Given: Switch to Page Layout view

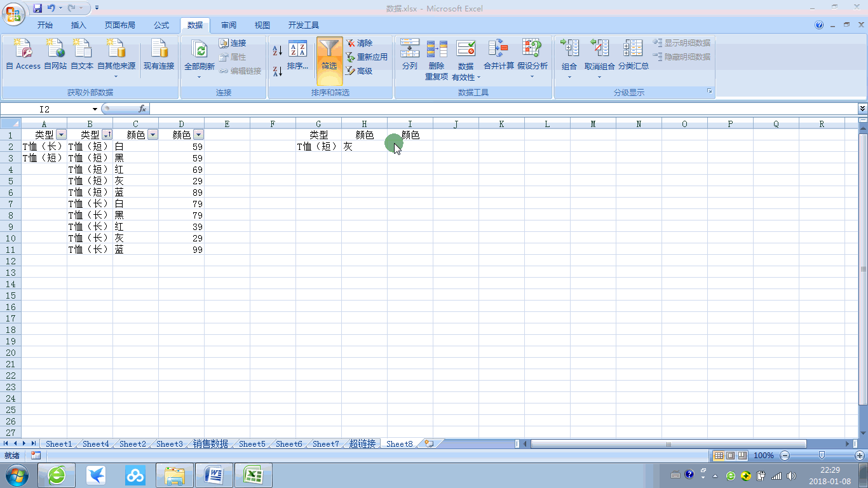Looking at the screenshot, I should [730, 456].
